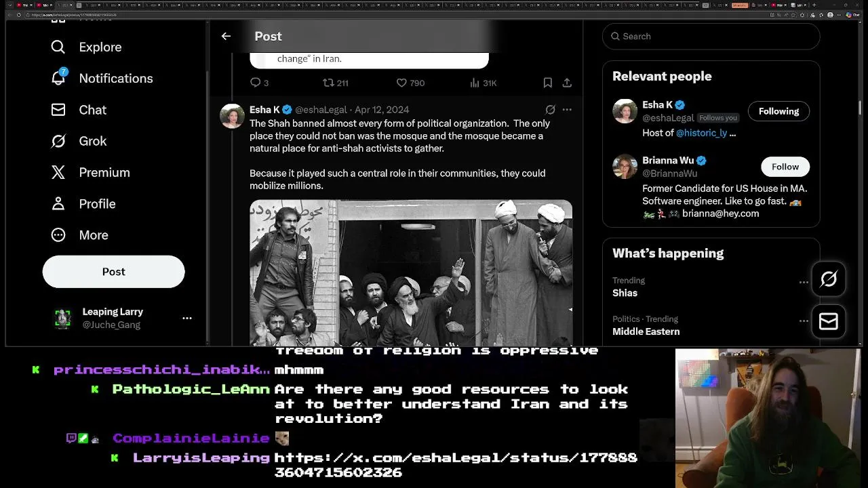868x488 pixels.
Task: Select the Chat menu label
Action: [93, 110]
